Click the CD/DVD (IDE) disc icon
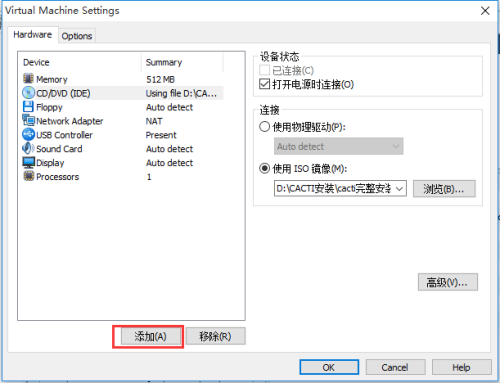500x383 pixels. tap(28, 93)
